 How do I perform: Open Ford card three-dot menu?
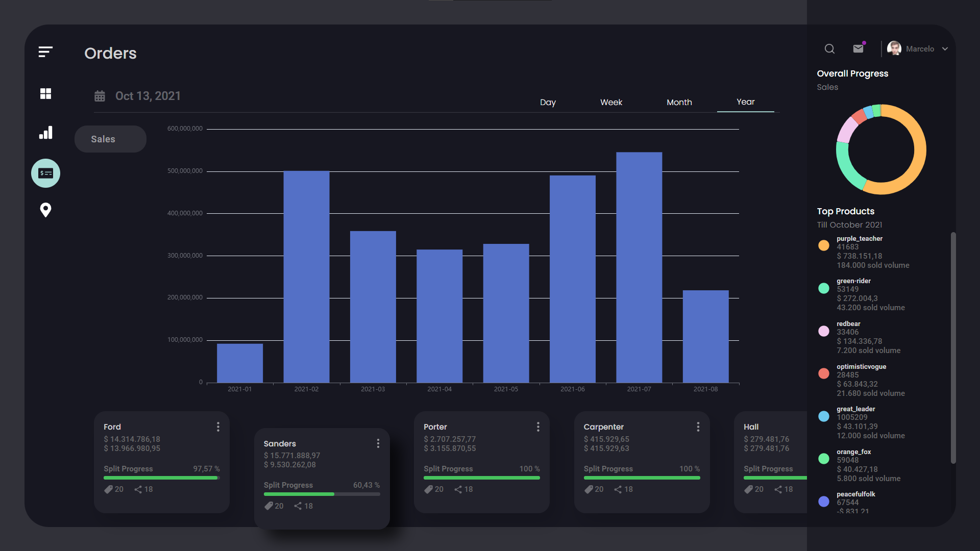218,427
